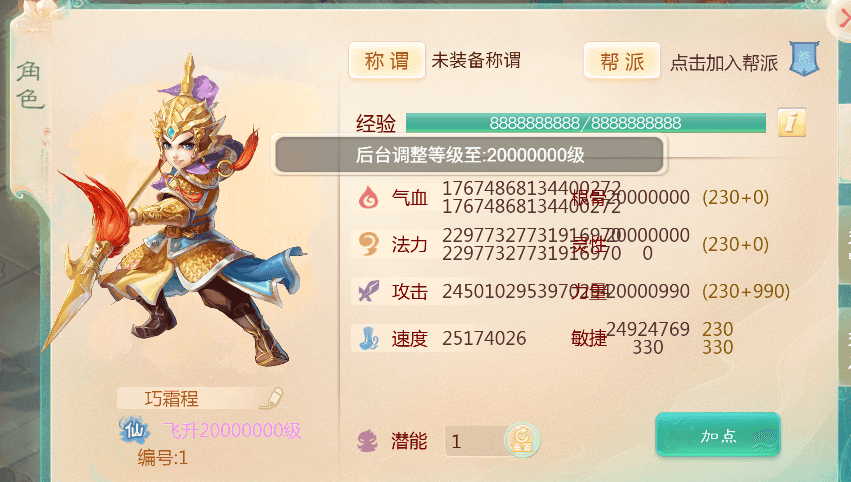Click the red flame 气血 icon
This screenshot has width=851, height=482.
[369, 197]
